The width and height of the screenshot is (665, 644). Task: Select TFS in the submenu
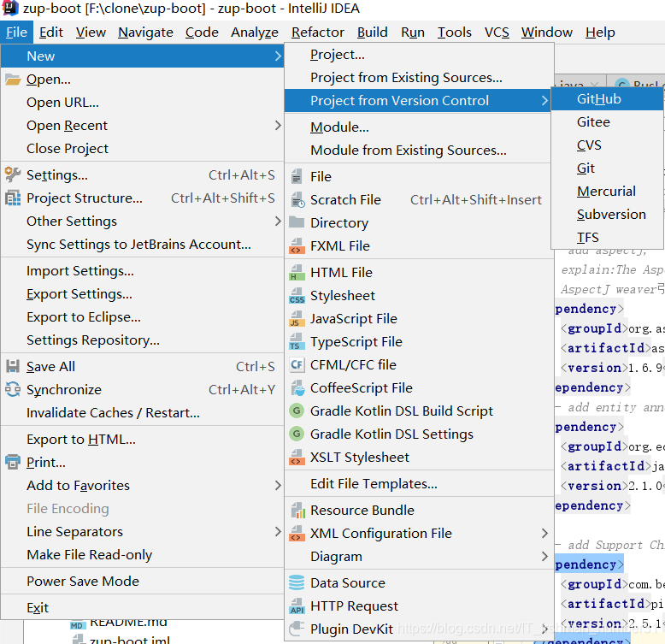tap(608, 238)
